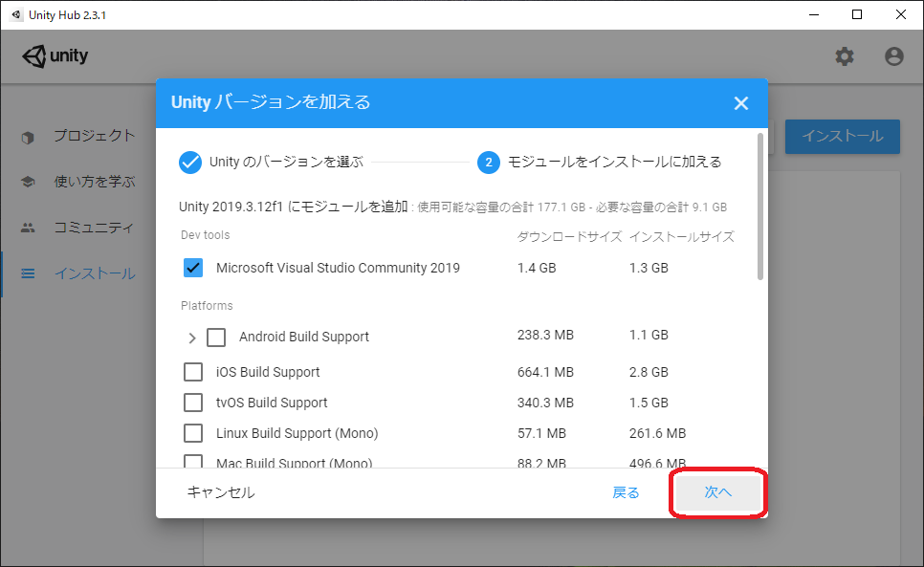Click the Linux Build Support (Mono) label

297,433
